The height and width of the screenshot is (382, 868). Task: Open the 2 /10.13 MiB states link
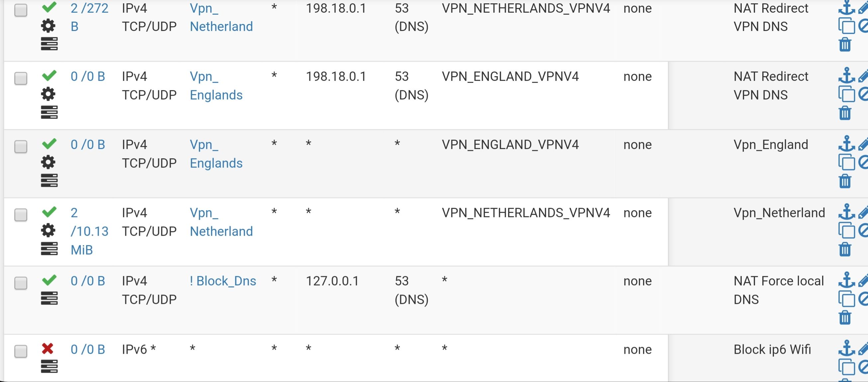tap(89, 231)
